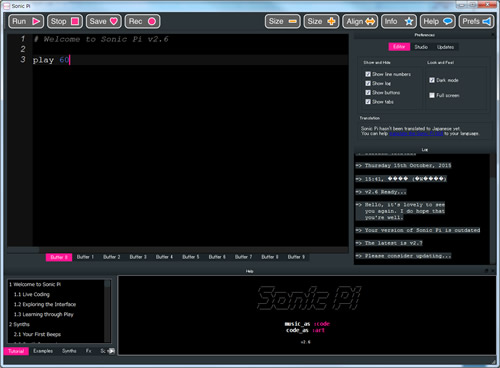Viewport: 500px width, 368px height.
Task: Switch to the Buffer 7 tab
Action: (x=243, y=257)
